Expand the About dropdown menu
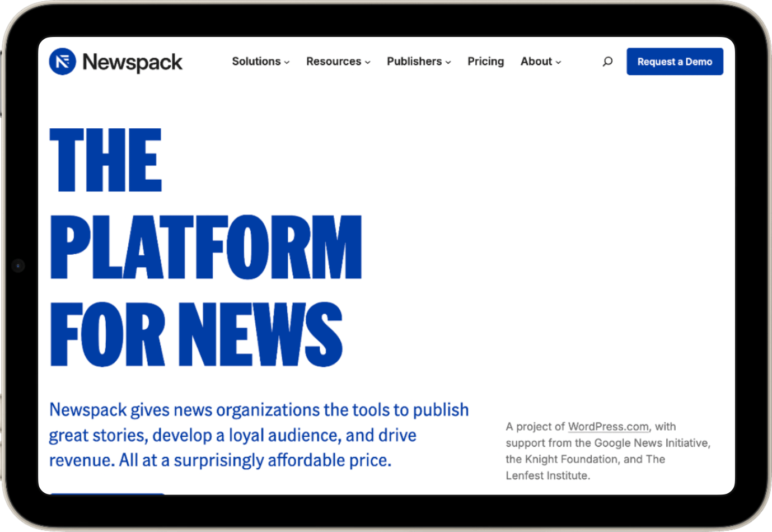 [541, 62]
